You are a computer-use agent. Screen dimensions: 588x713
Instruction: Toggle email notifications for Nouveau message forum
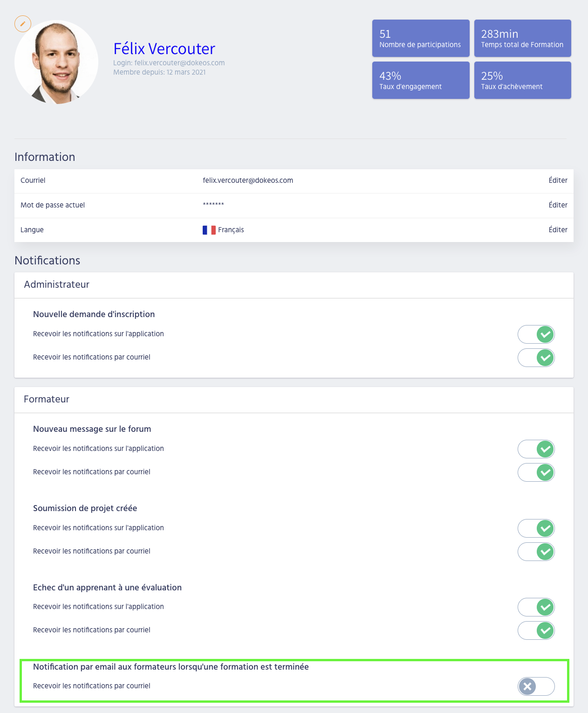[536, 472]
